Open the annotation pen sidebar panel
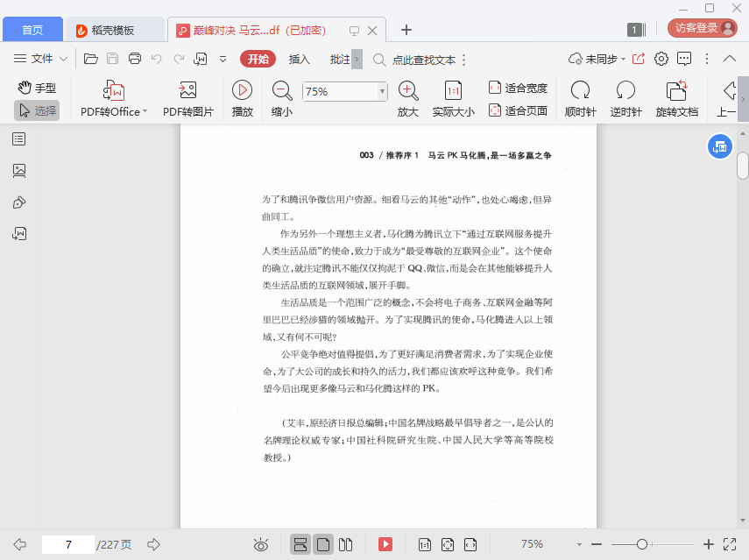 pos(19,202)
